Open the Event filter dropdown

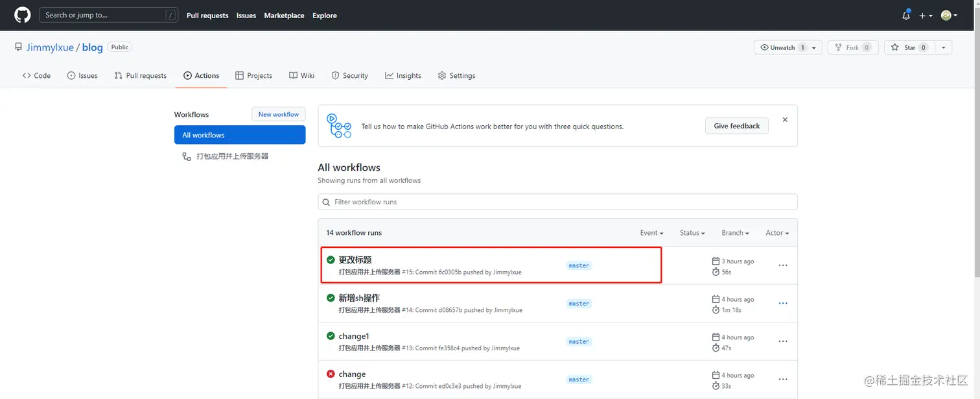click(652, 233)
